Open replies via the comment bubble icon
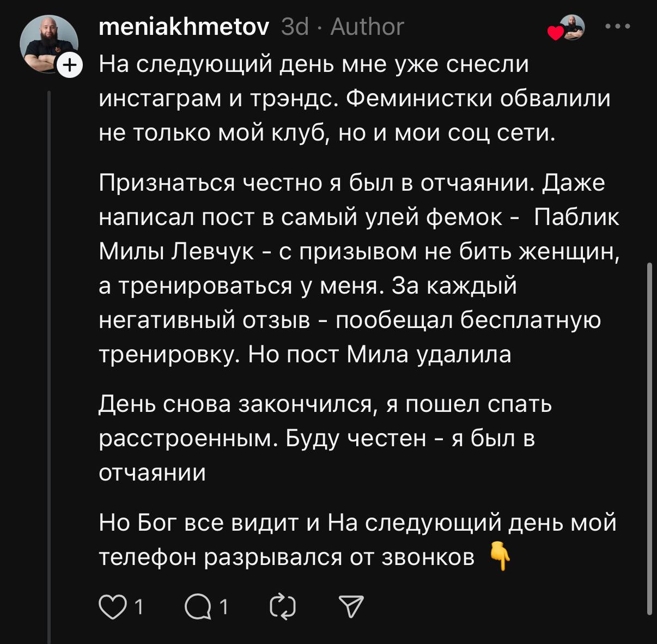This screenshot has height=644, width=657. click(x=198, y=607)
